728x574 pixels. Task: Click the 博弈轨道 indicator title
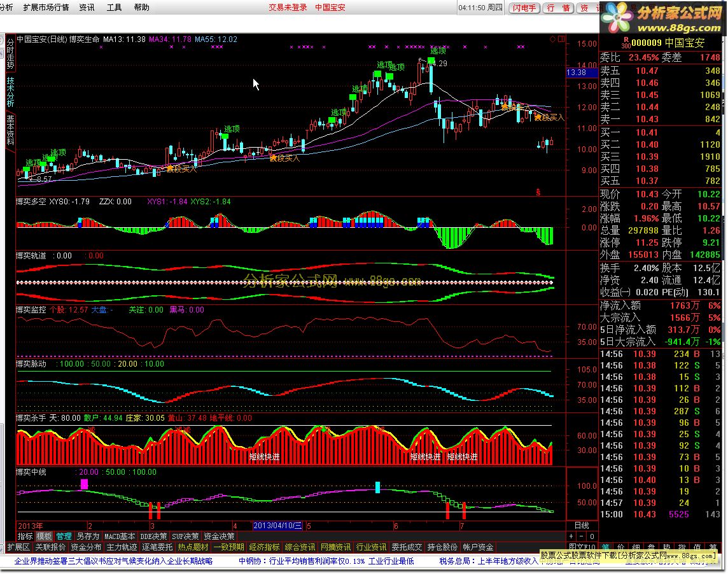click(31, 255)
